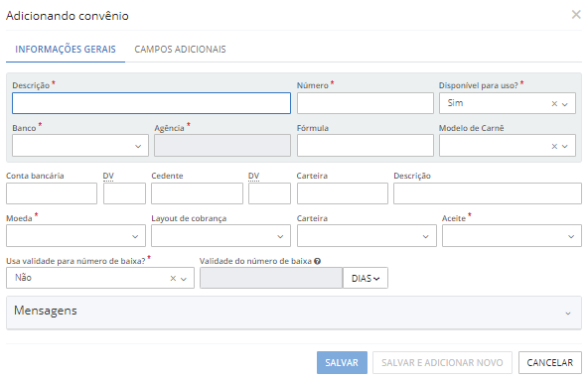This screenshot has width=588, height=378.
Task: Expand the Usa validade para número de baixa arrow
Action: pos(184,279)
